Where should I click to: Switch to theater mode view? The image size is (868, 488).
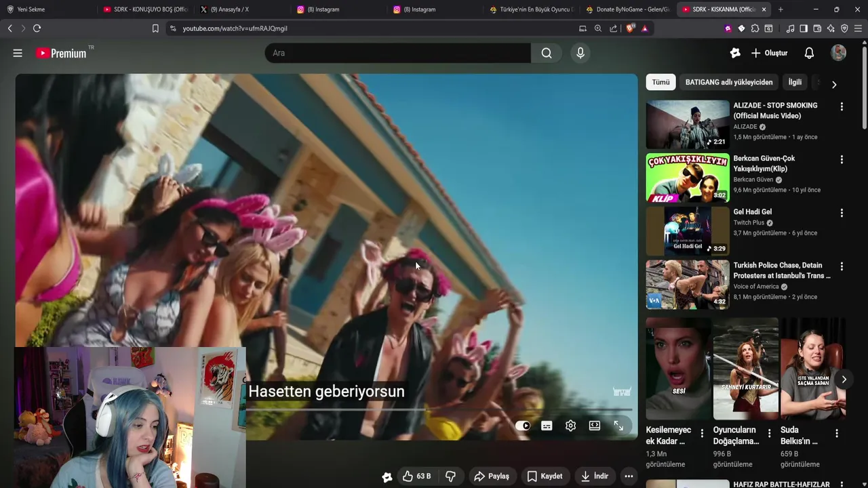595,426
